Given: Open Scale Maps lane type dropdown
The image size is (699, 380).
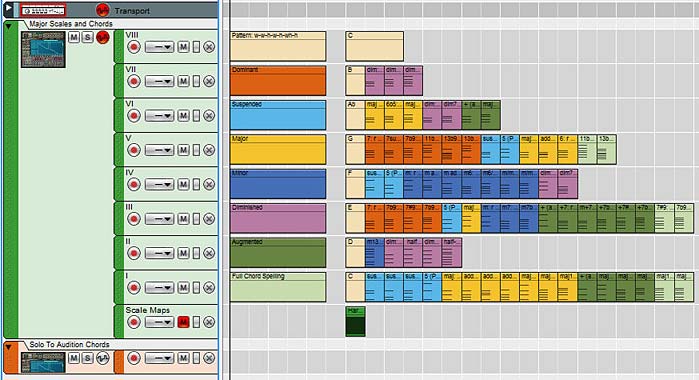Looking at the screenshot, I should coord(160,322).
